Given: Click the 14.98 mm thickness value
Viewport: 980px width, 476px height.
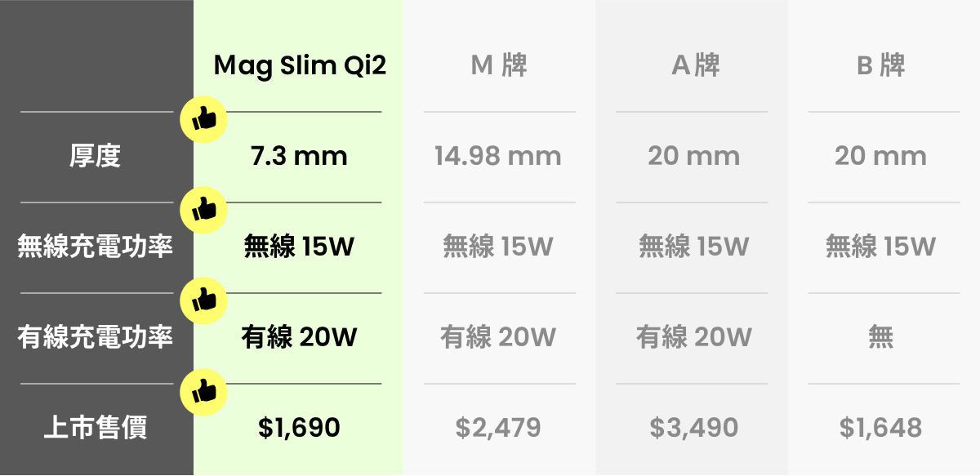Looking at the screenshot, I should click(498, 156).
